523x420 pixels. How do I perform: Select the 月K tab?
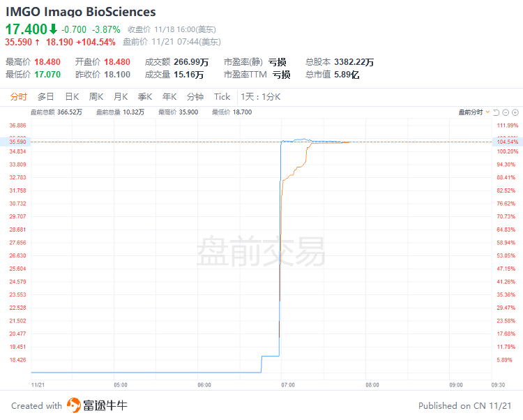pyautogui.click(x=121, y=97)
